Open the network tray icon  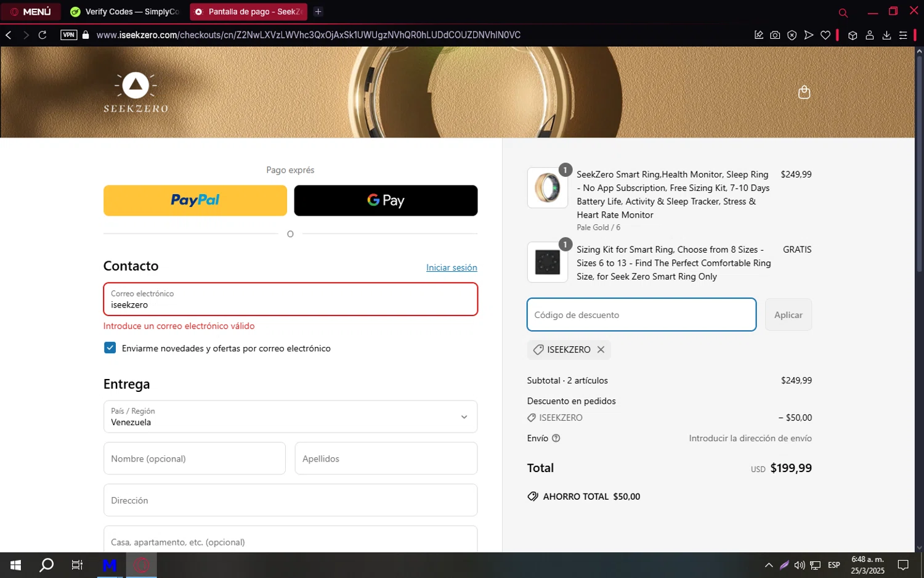pos(815,565)
